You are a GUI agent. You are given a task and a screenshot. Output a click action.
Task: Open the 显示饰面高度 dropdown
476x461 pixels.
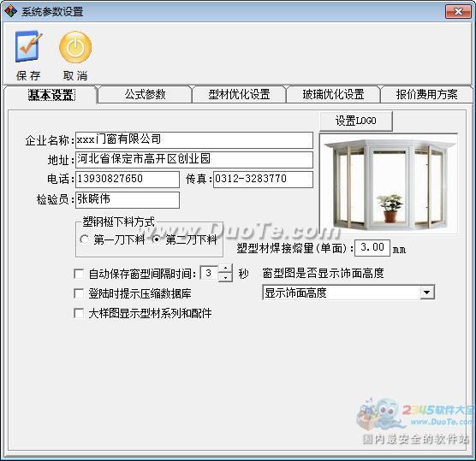[x=427, y=293]
